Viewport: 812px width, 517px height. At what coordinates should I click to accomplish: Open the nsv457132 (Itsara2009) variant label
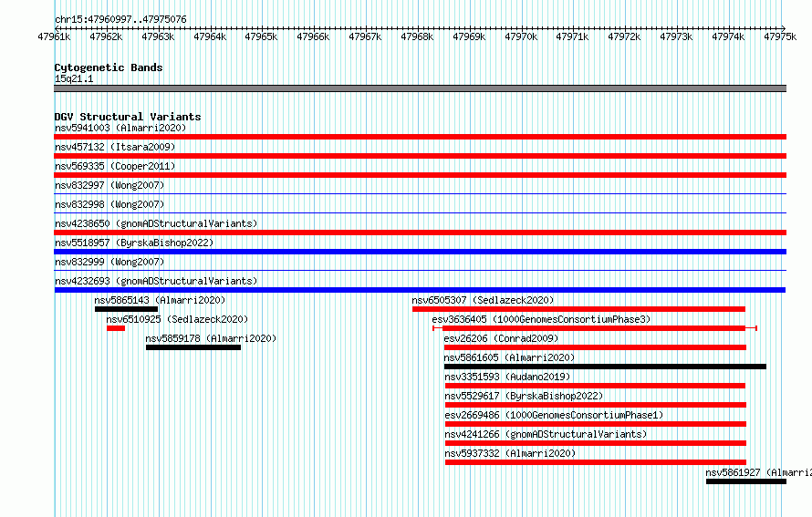115,147
